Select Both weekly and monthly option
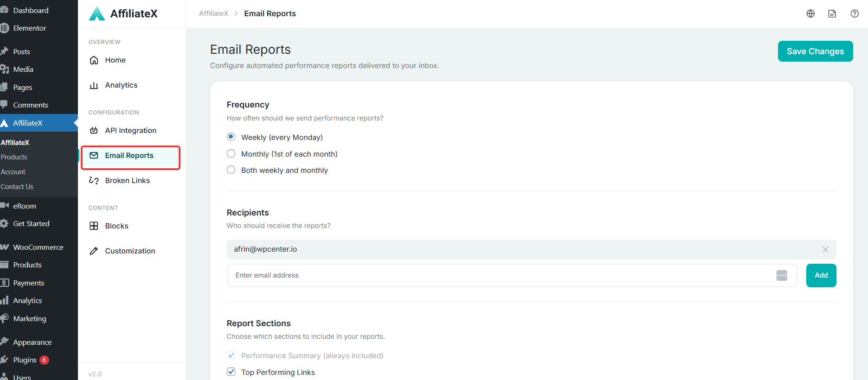This screenshot has width=868, height=380. (x=231, y=170)
